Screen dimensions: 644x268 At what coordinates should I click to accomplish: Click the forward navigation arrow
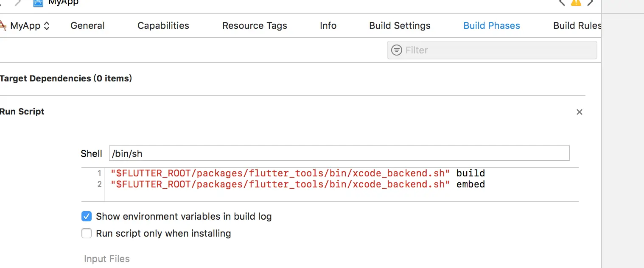coord(18,3)
